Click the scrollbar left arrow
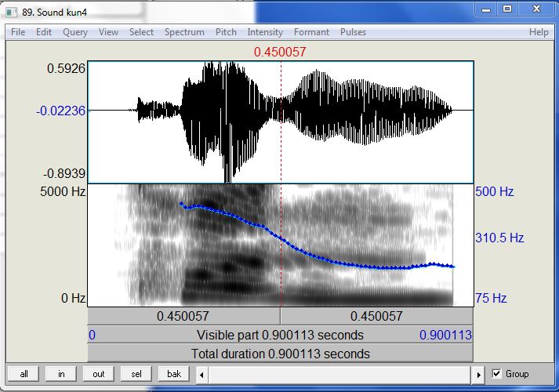Image resolution: width=559 pixels, height=392 pixels. coord(201,375)
